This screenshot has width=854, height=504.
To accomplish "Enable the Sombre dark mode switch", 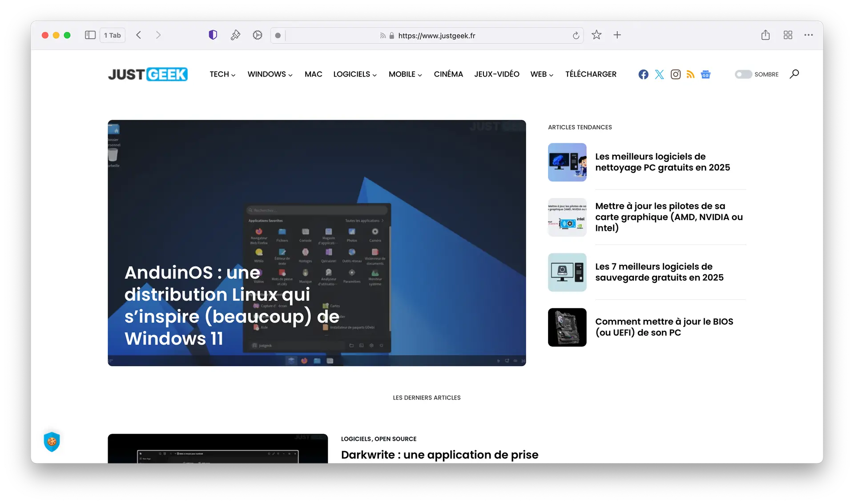I will (x=743, y=74).
